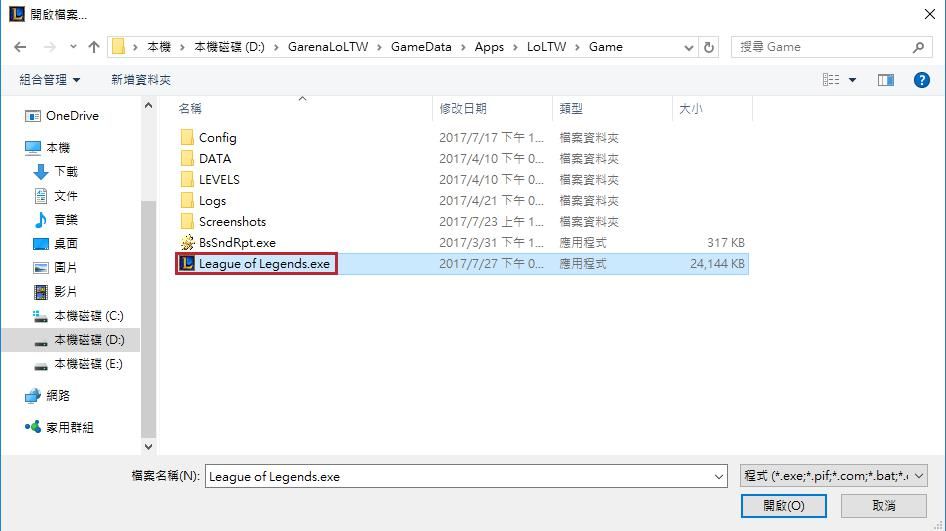Click the Config folder icon
Screen dimensions: 946x531
coord(187,138)
